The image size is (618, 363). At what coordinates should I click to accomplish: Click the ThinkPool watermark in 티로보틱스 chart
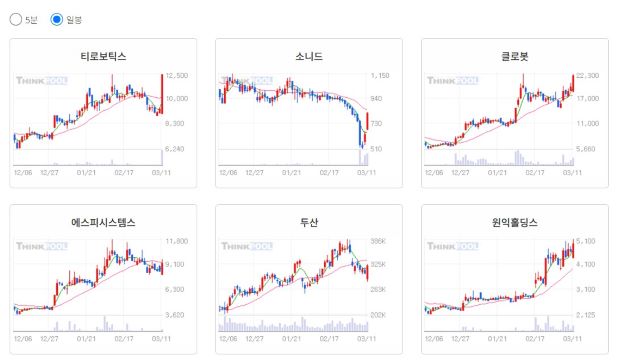42,81
